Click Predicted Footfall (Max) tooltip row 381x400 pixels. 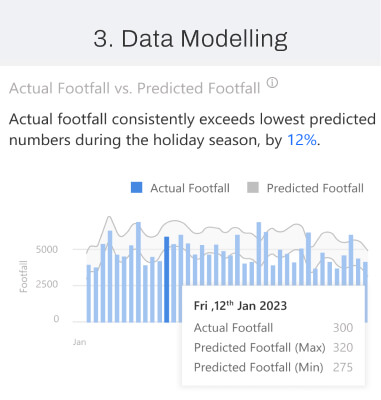click(x=273, y=348)
